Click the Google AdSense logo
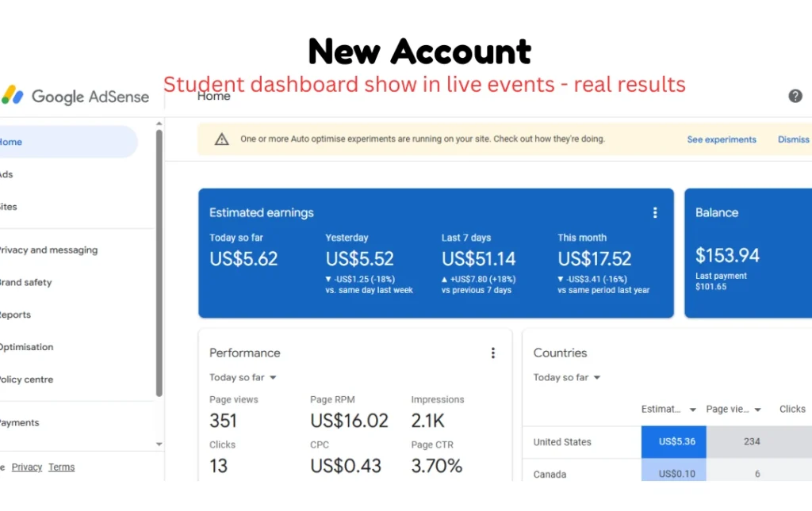The height and width of the screenshot is (511, 812). 75,96
